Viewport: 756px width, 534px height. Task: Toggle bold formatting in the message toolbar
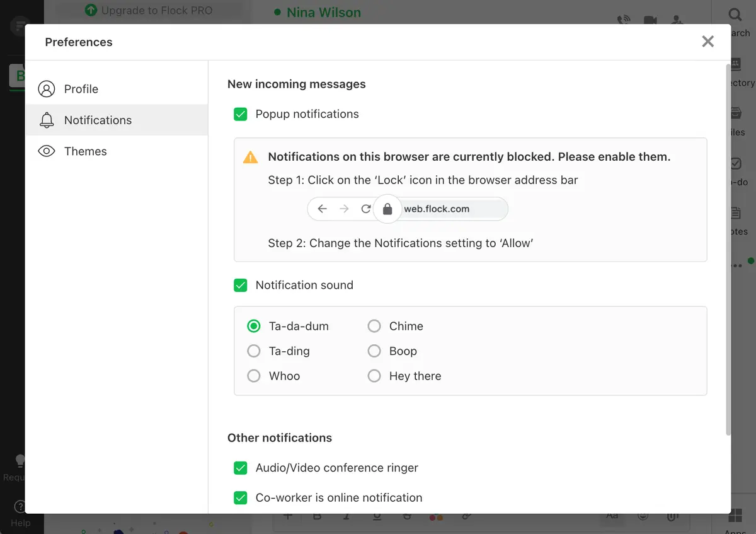[x=317, y=516]
